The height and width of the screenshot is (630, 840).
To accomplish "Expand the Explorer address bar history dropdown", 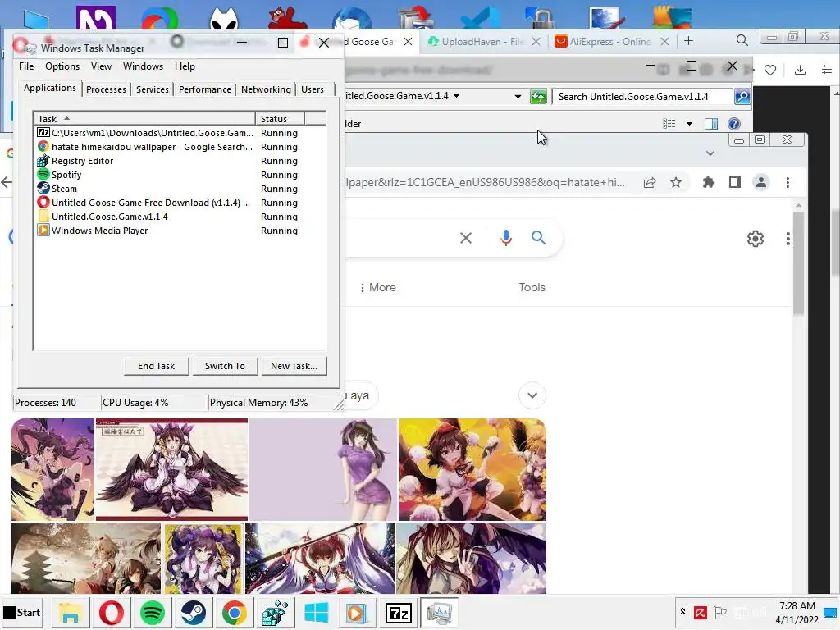I will 518,97.
